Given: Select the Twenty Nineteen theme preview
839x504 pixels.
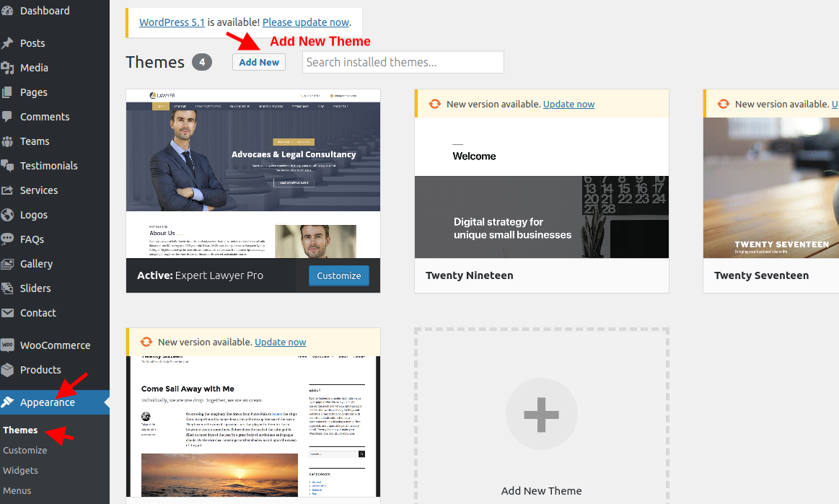Looking at the screenshot, I should [x=542, y=187].
